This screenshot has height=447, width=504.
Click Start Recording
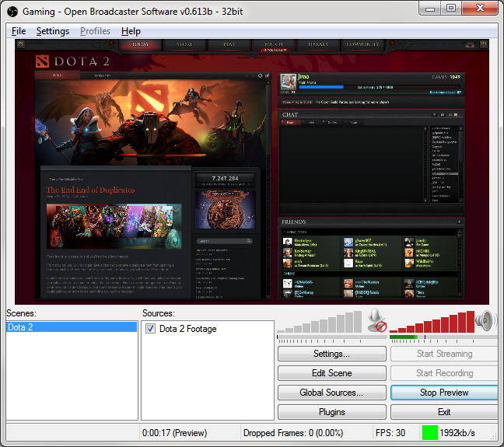[x=444, y=373]
